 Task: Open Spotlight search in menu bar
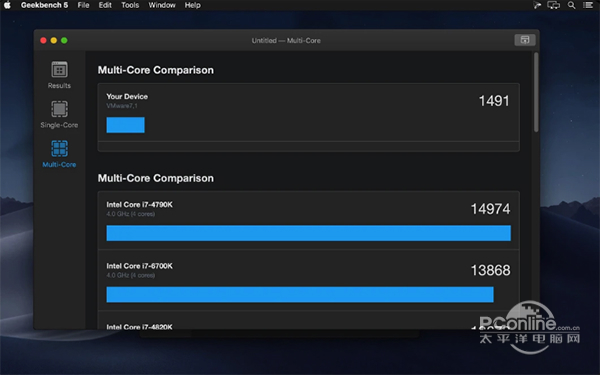click(571, 5)
